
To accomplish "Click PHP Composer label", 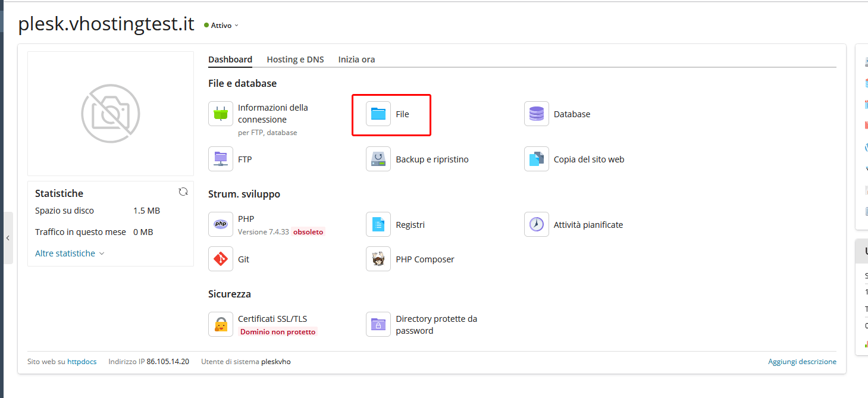I will point(425,259).
